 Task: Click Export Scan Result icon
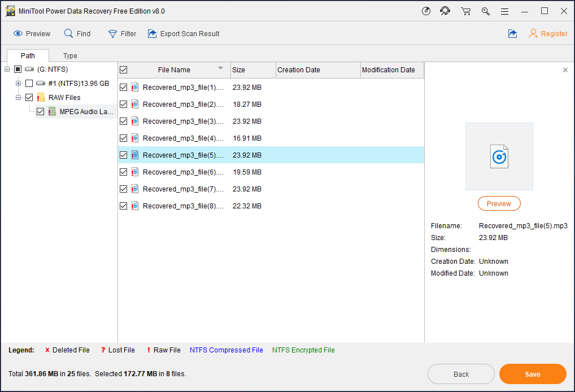pos(152,34)
